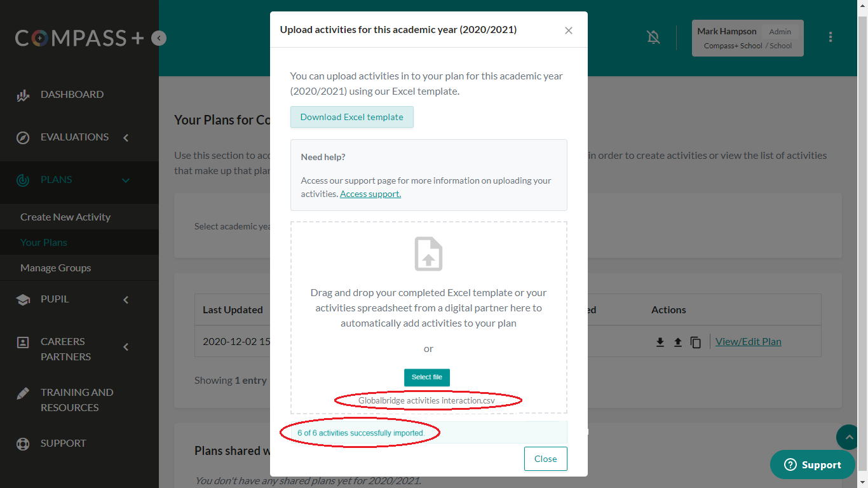Viewport: 868px width, 488px height.
Task: Click the Download Excel template button
Action: click(x=352, y=117)
